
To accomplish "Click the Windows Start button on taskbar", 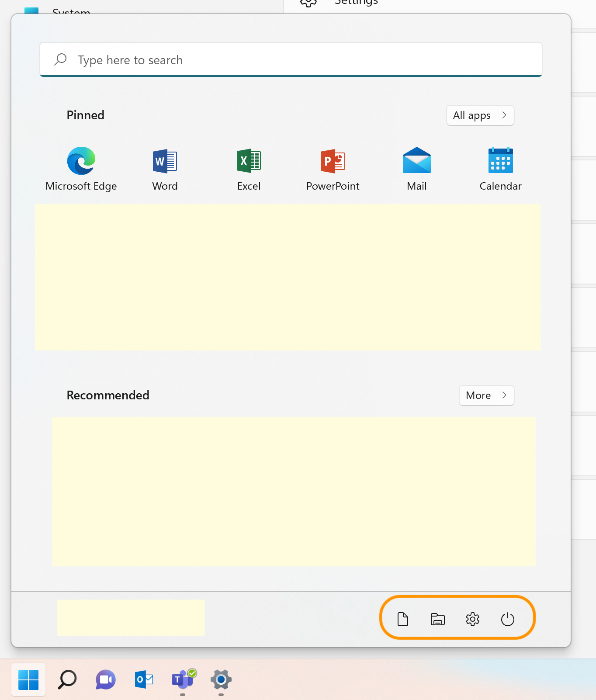I will coord(28,679).
